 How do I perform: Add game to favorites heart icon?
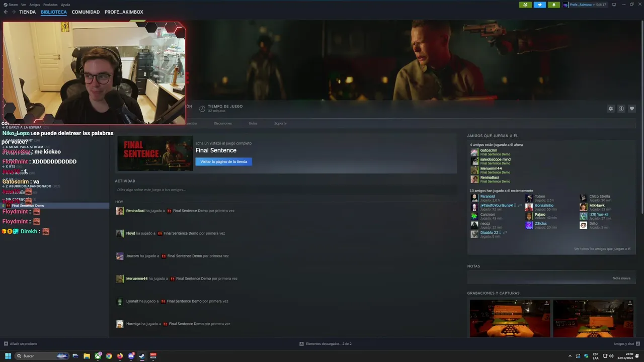point(632,109)
